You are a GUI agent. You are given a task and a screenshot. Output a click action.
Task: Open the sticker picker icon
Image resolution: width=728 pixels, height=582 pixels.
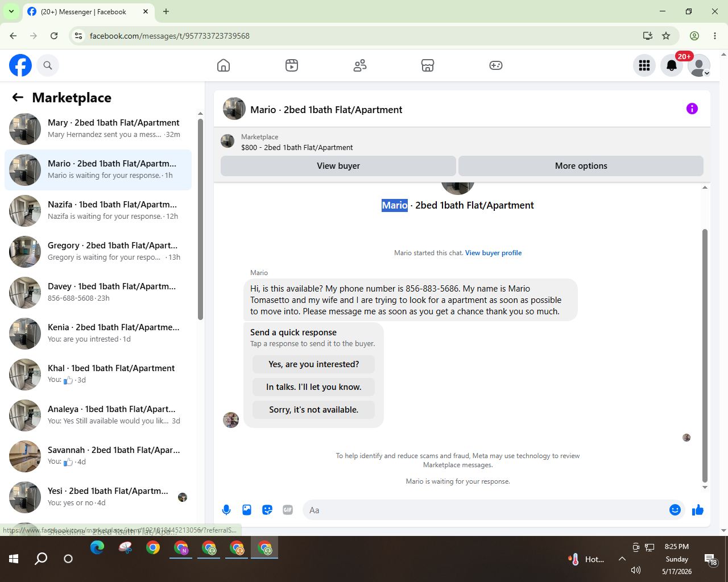[x=267, y=510]
